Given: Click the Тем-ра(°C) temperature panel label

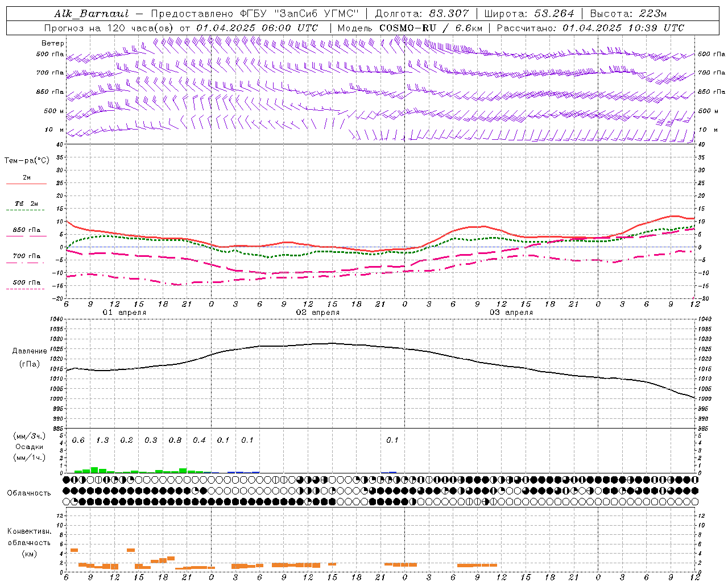Looking at the screenshot, I should click(x=27, y=161).
